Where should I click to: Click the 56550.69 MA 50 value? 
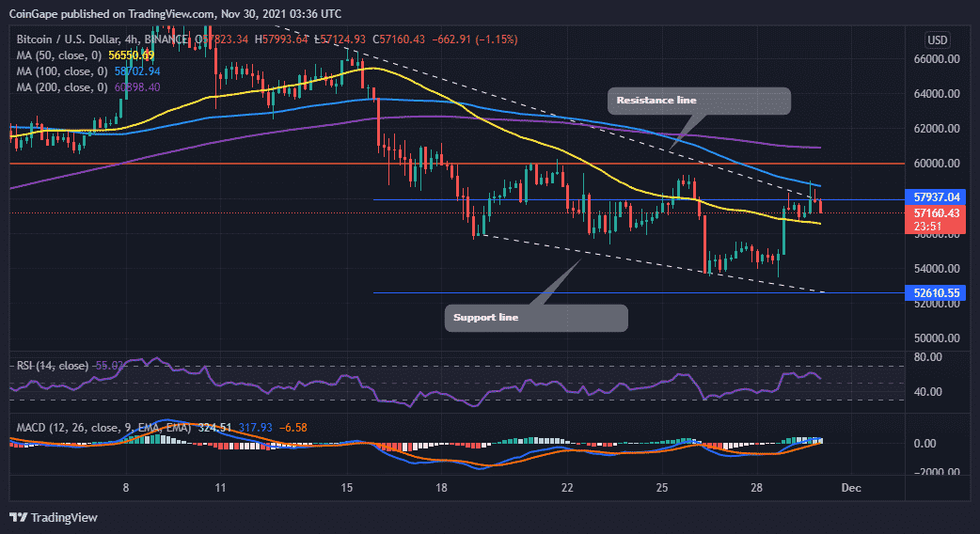tap(132, 55)
